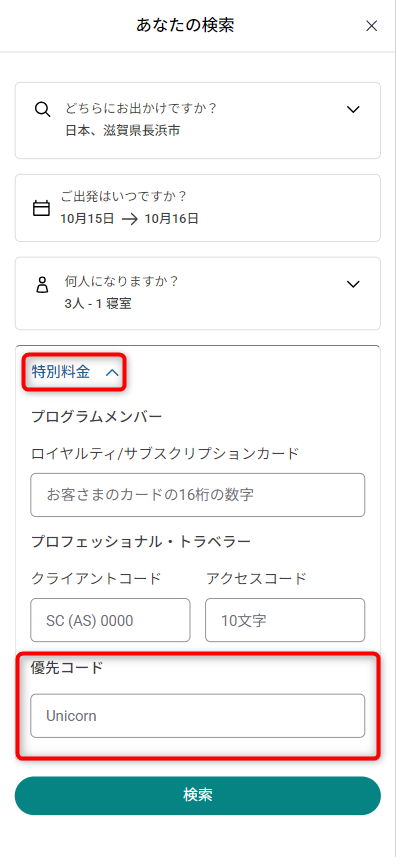Collapse the 特別料金 section

pos(74,372)
